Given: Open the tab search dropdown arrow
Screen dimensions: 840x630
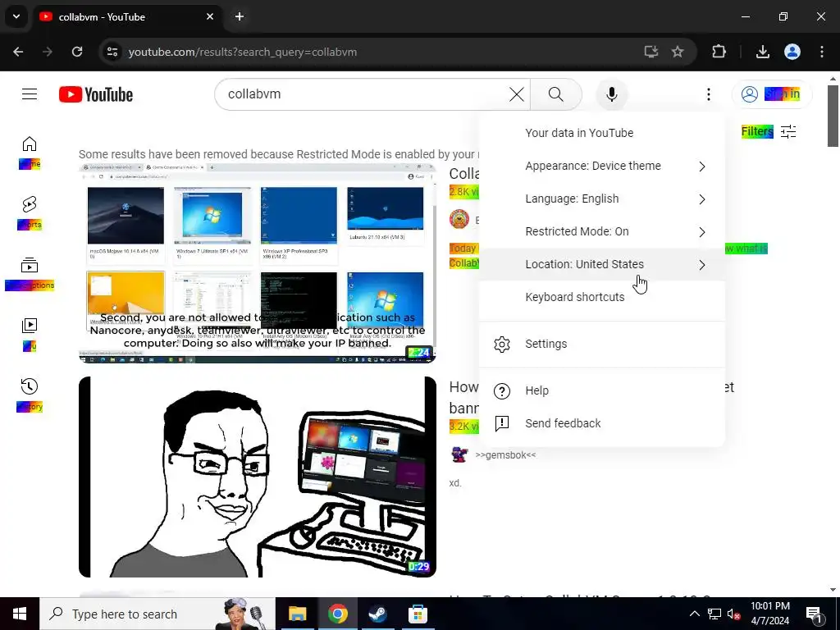Looking at the screenshot, I should tap(16, 16).
